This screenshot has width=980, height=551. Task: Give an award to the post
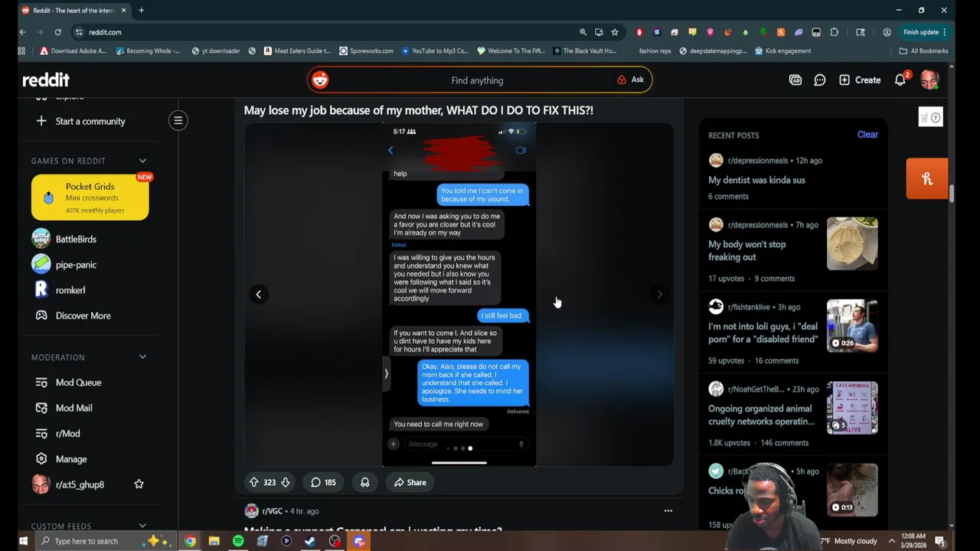[x=365, y=482]
